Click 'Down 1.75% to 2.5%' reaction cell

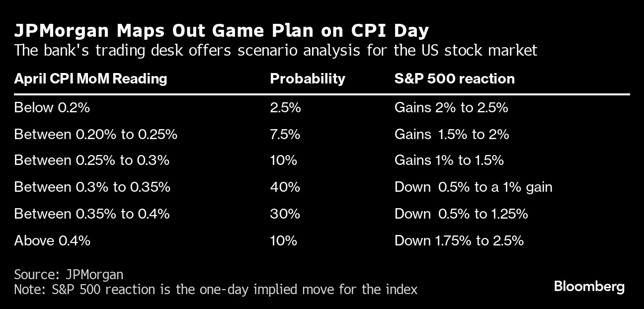(x=459, y=240)
